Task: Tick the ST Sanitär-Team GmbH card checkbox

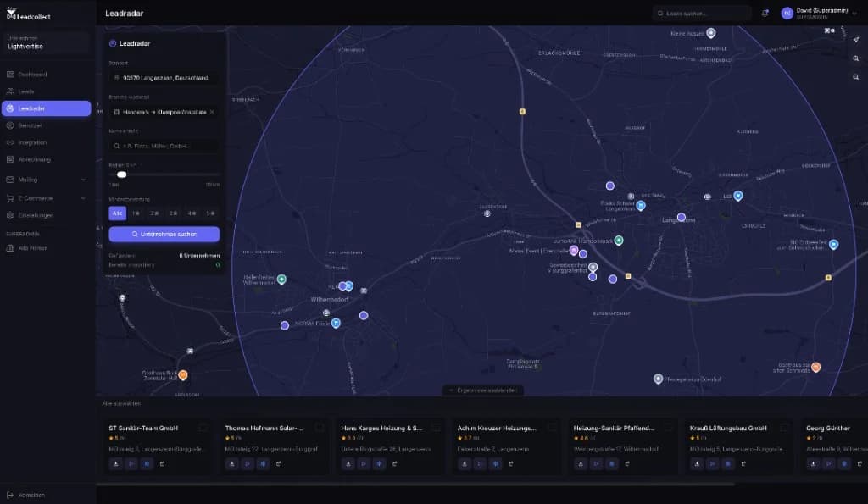Action: 203,428
